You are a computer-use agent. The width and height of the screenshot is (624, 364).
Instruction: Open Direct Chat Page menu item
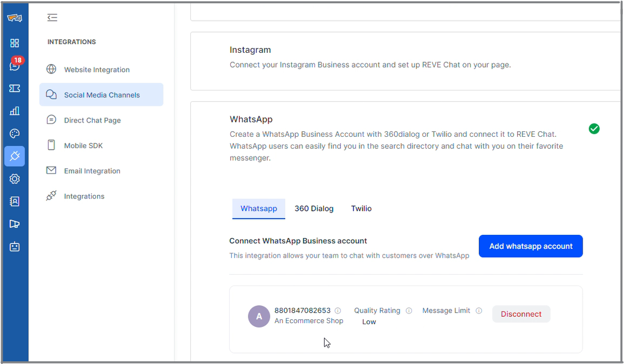pyautogui.click(x=101, y=120)
